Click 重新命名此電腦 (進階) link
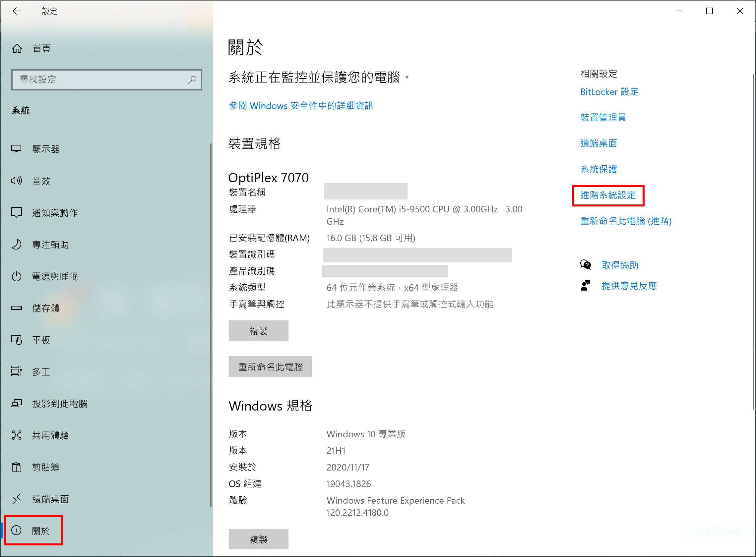This screenshot has width=756, height=557. click(x=626, y=221)
